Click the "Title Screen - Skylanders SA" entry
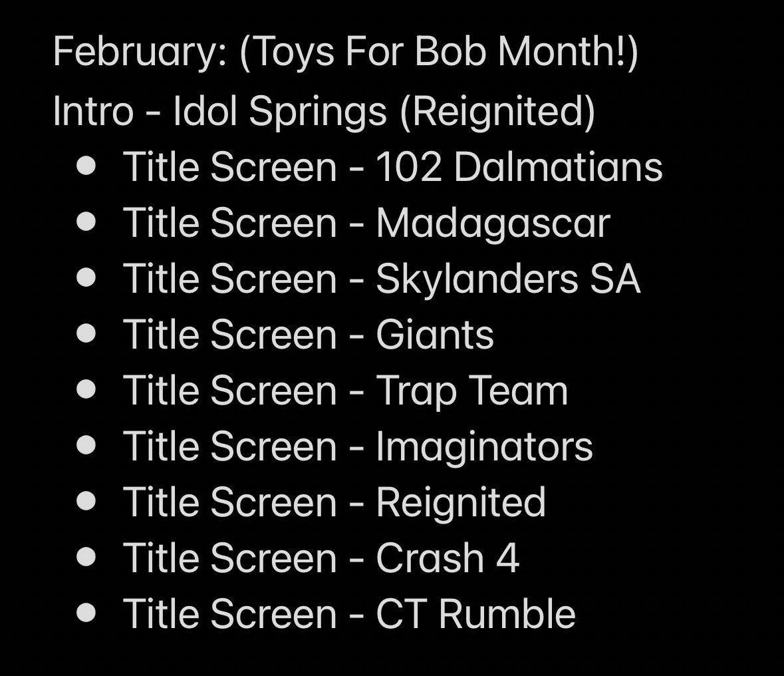Screen dimensions: 784x676 click(x=382, y=278)
